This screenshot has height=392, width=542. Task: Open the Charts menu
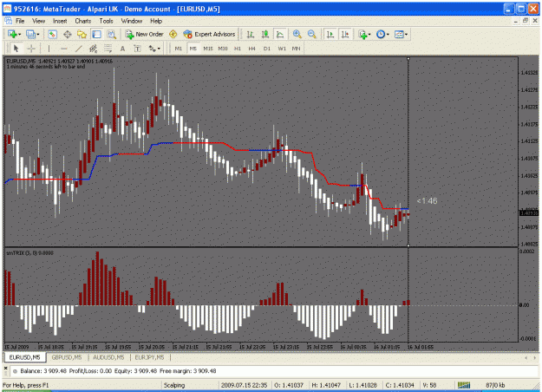[83, 21]
